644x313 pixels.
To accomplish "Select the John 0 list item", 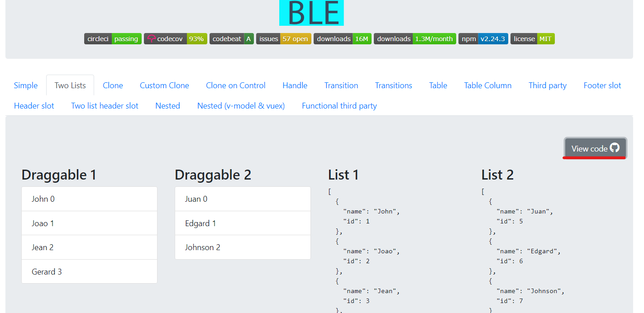I will coord(89,199).
